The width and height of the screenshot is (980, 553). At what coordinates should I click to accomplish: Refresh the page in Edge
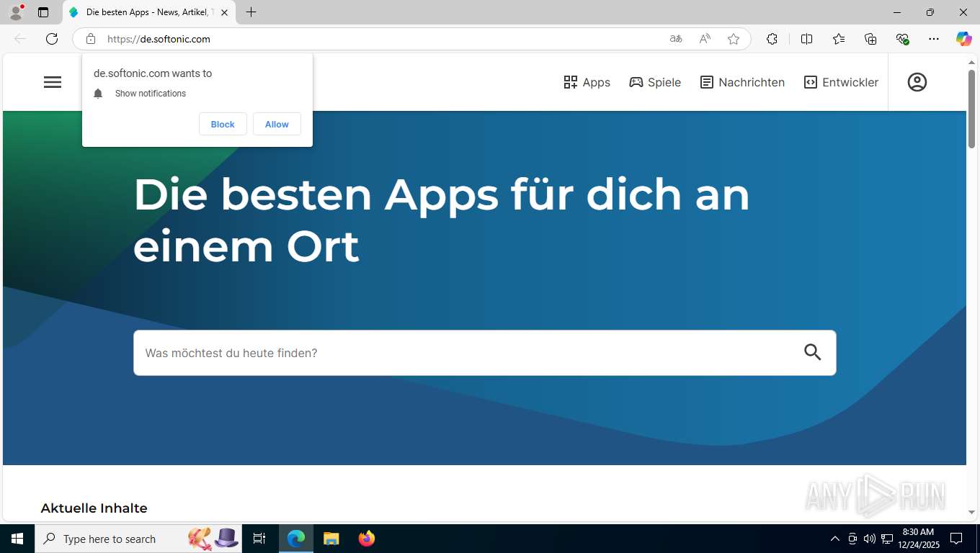click(x=52, y=39)
